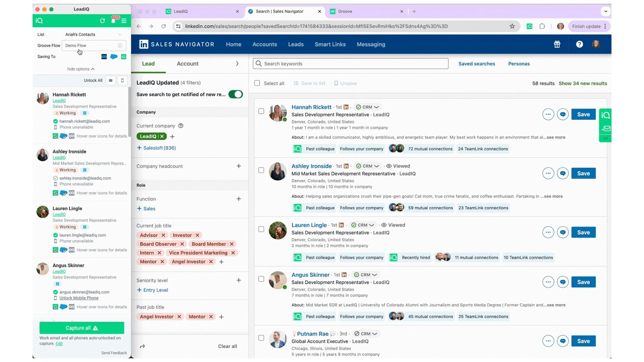Save Hannah Rickett with Save button
This screenshot has height=362, width=644.
tap(584, 114)
